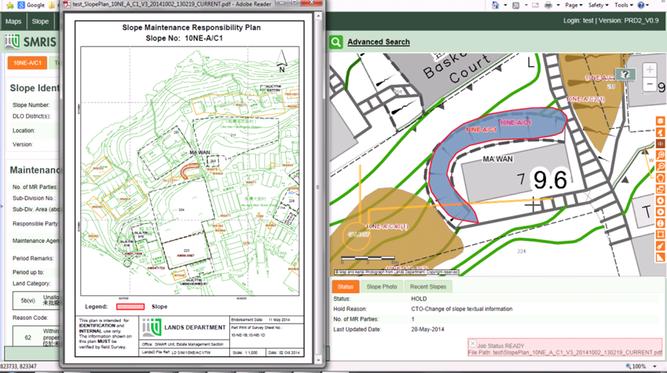The image size is (667, 373).
Task: Zoom out the map with minus button
Action: 650,84
